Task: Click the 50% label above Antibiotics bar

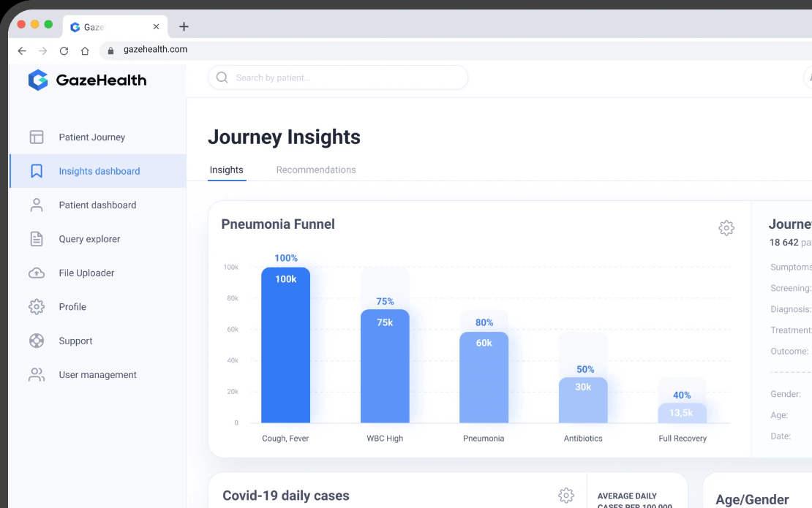Action: pyautogui.click(x=585, y=369)
